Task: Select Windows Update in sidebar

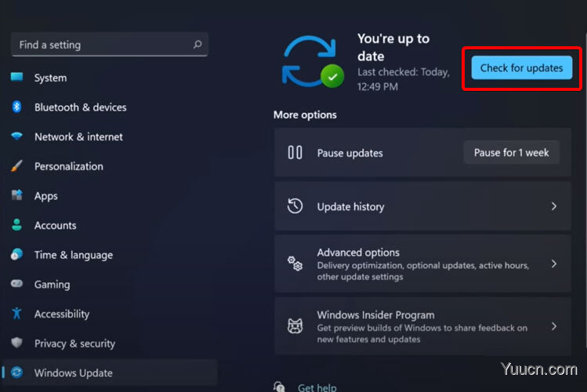Action: click(109, 372)
